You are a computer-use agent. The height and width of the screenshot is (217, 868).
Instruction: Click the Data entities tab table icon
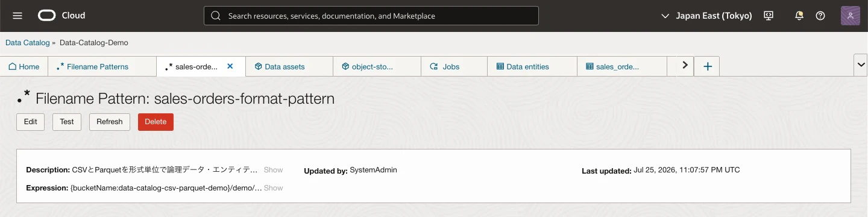point(500,66)
